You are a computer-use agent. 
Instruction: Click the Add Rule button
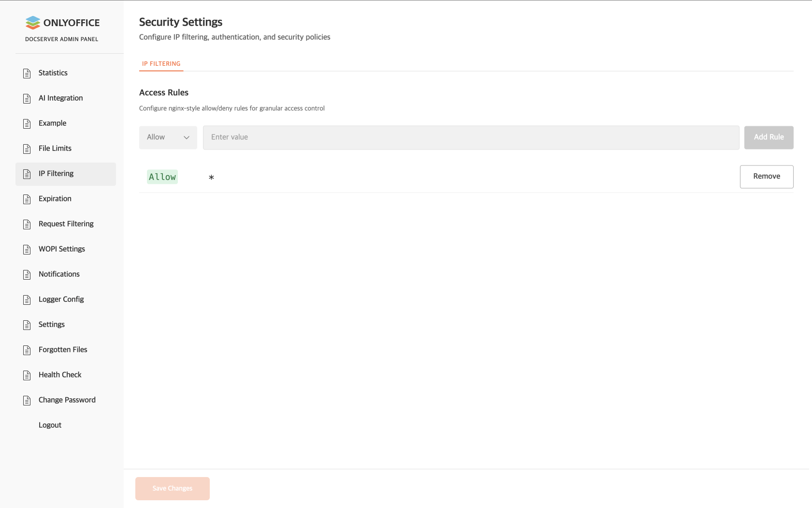(768, 137)
